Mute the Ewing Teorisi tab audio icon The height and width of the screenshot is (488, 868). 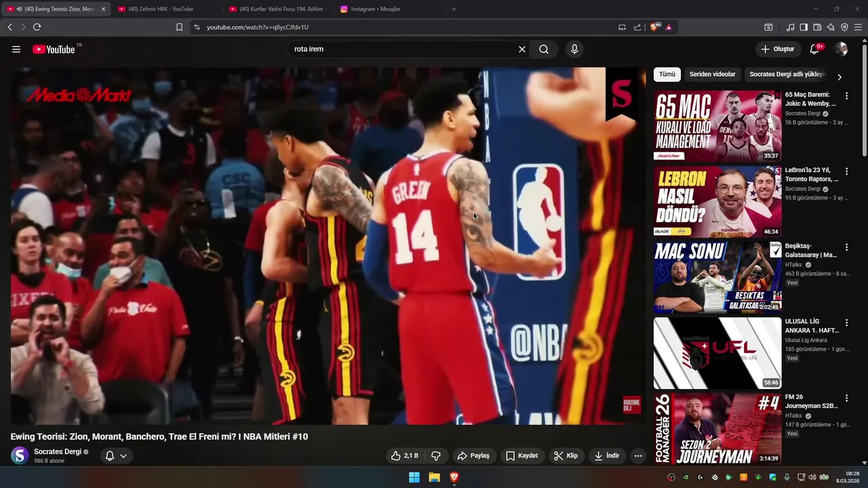19,9
